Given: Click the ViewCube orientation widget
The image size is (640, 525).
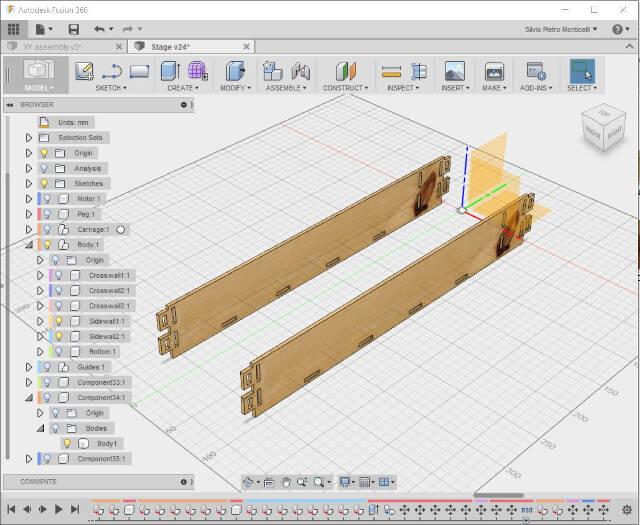Looking at the screenshot, I should pyautogui.click(x=603, y=129).
